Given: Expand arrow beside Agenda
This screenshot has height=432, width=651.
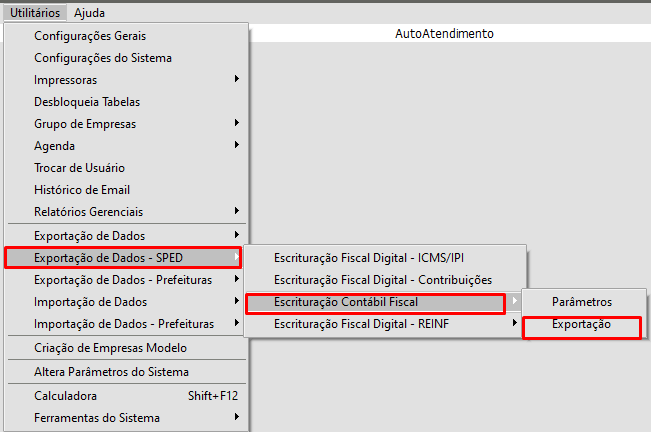Looking at the screenshot, I should tap(237, 144).
